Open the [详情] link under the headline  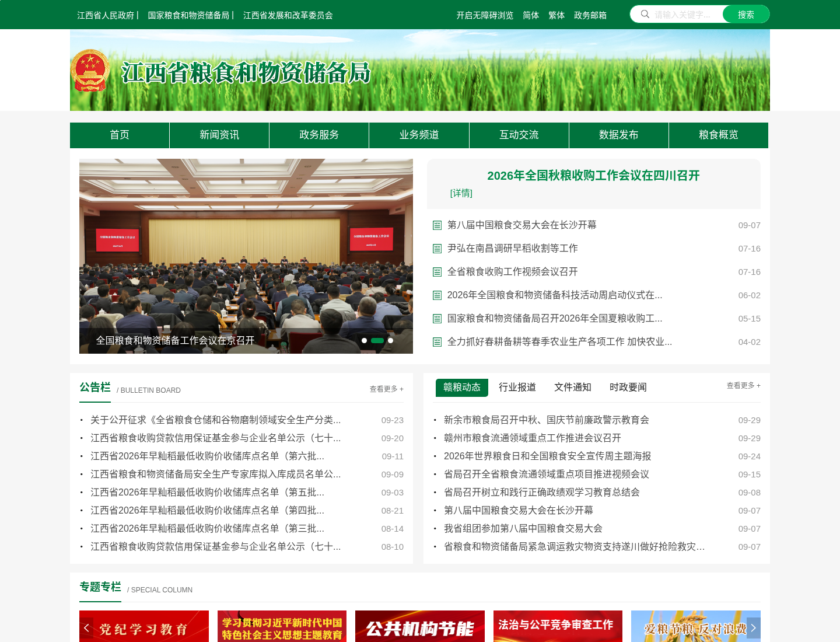461,193
